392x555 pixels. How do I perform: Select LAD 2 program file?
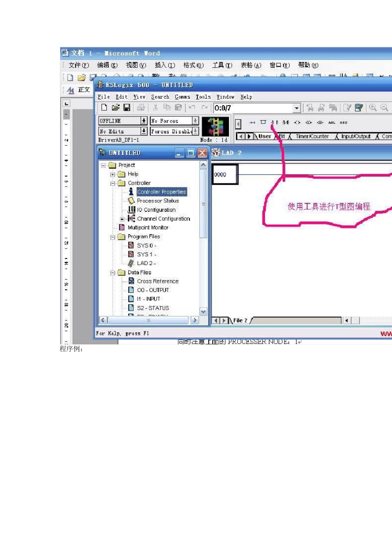click(x=146, y=263)
